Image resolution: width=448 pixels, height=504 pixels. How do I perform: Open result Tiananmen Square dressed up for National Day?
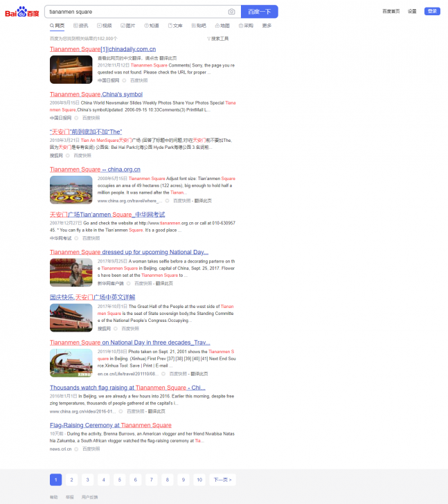click(129, 252)
